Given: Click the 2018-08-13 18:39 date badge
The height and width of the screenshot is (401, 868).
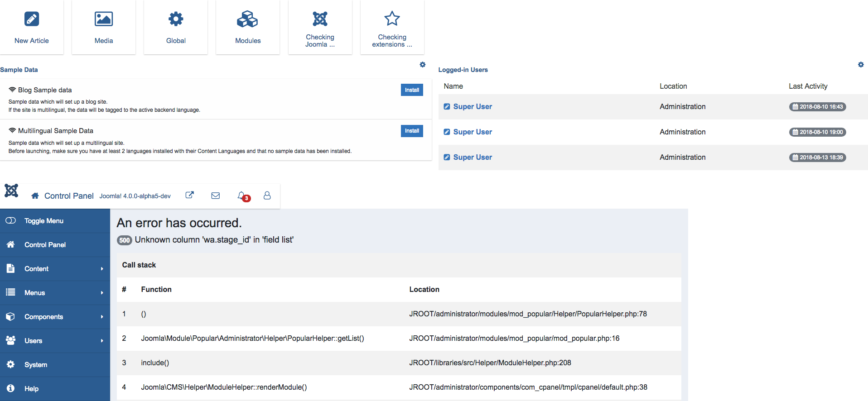Looking at the screenshot, I should (818, 158).
